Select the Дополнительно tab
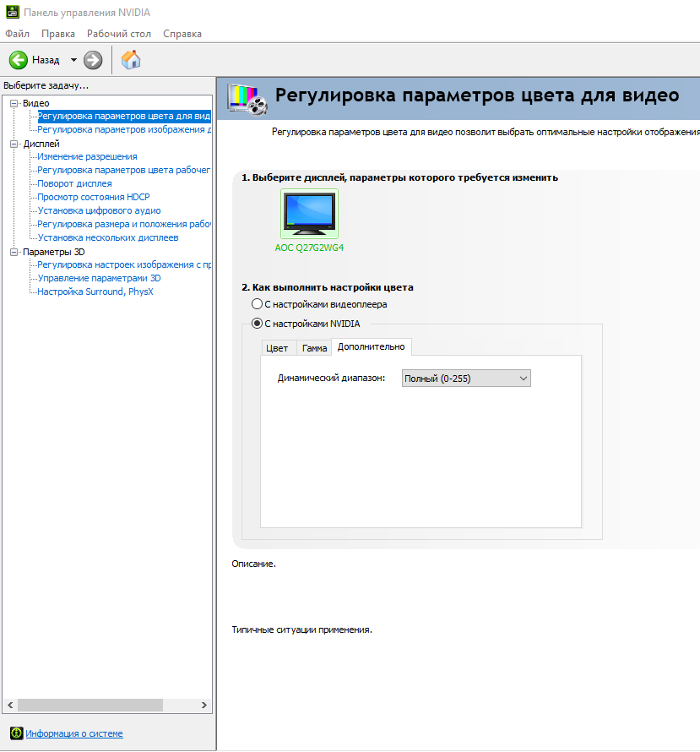The height and width of the screenshot is (752, 700). coord(371,346)
